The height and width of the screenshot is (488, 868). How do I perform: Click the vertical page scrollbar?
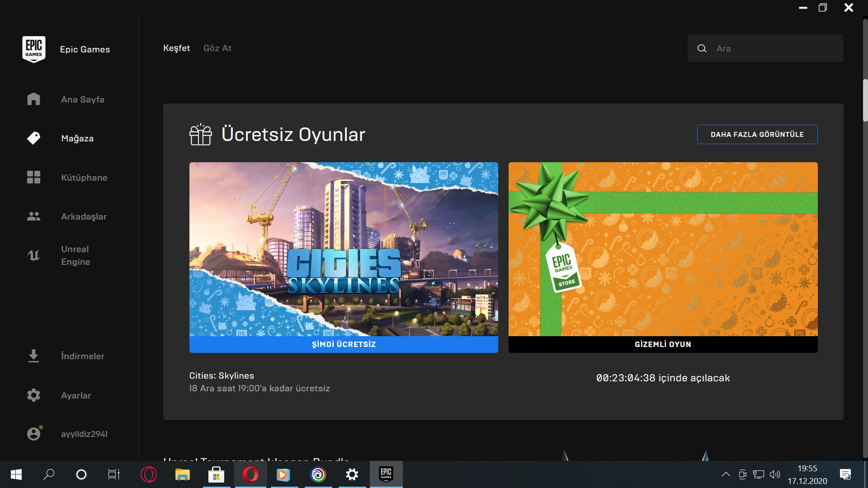[865, 100]
